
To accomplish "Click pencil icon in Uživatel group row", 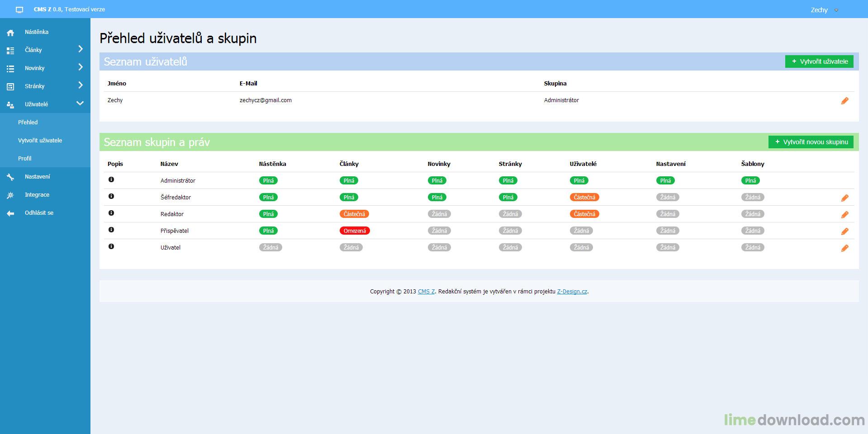I will click(x=844, y=248).
